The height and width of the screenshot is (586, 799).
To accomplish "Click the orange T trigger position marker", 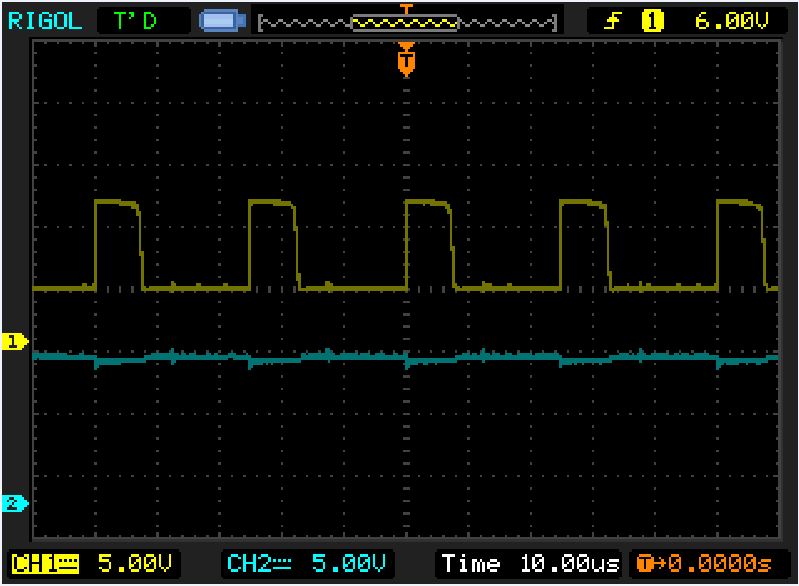I will point(406,59).
